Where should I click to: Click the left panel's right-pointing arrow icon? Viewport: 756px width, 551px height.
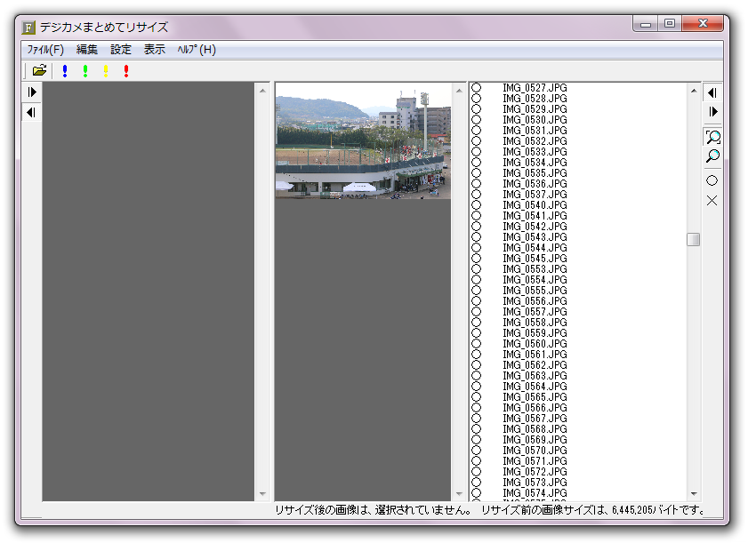click(x=32, y=92)
